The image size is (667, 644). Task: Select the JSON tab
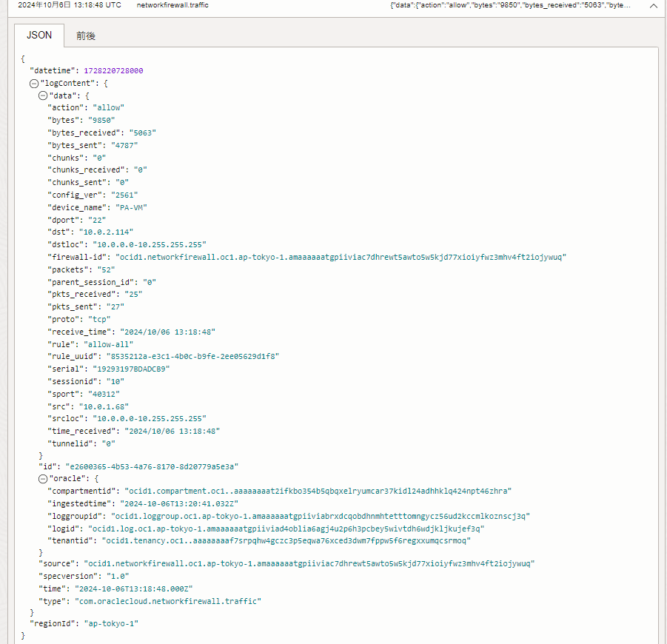(39, 35)
